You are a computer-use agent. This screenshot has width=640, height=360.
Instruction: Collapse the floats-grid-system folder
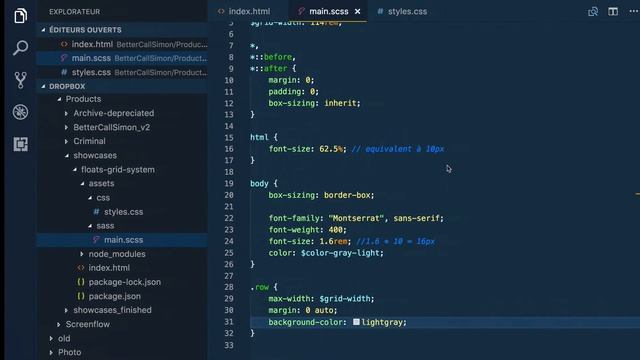click(x=74, y=169)
